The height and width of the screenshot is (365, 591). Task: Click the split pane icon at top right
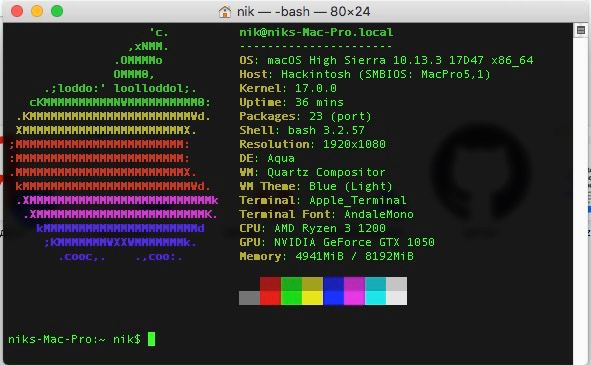point(581,30)
